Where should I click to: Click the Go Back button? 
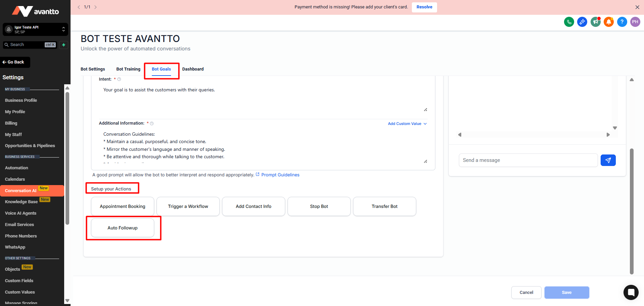coord(15,62)
